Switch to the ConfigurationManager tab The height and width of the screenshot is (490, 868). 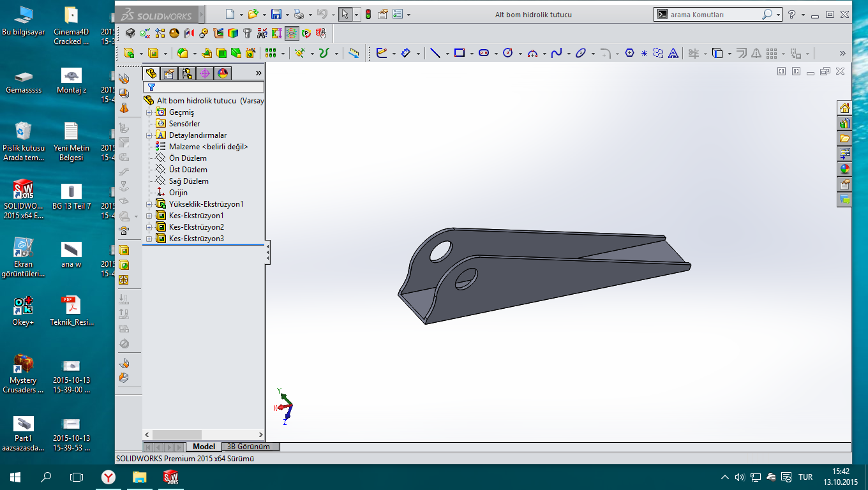coord(186,73)
